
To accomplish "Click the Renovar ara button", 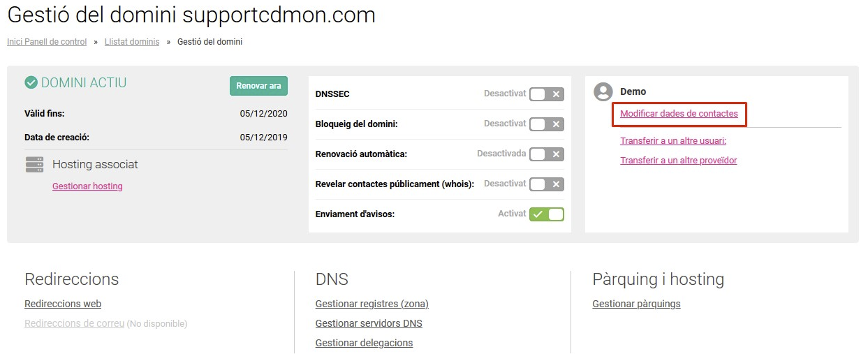I will [258, 86].
